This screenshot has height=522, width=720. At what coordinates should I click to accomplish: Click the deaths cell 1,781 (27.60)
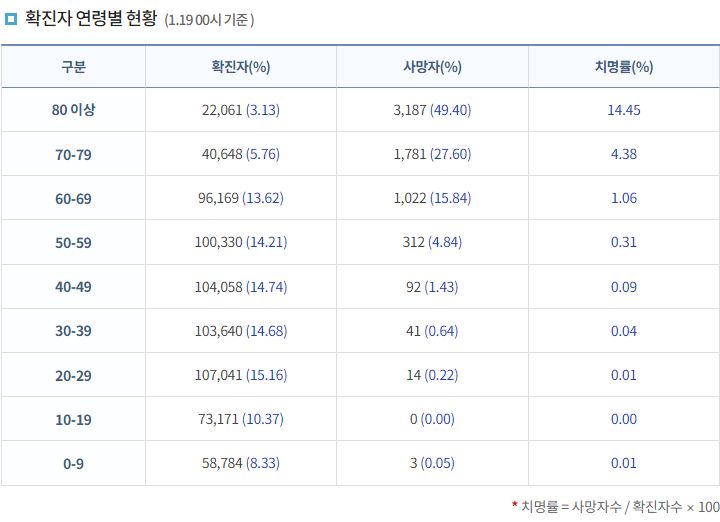pos(432,154)
